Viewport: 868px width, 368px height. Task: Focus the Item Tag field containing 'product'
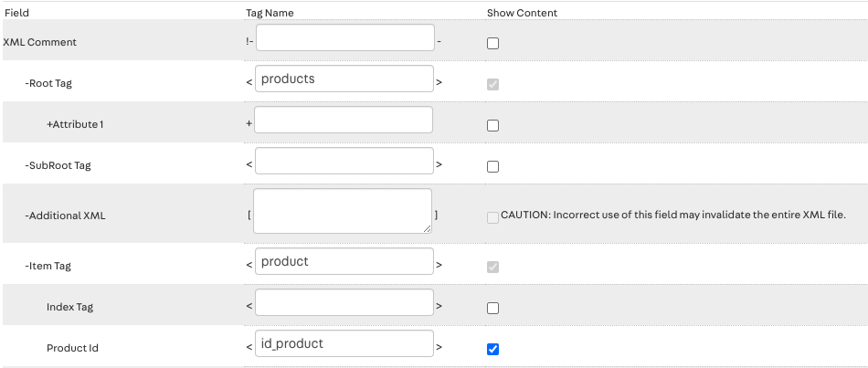[344, 262]
